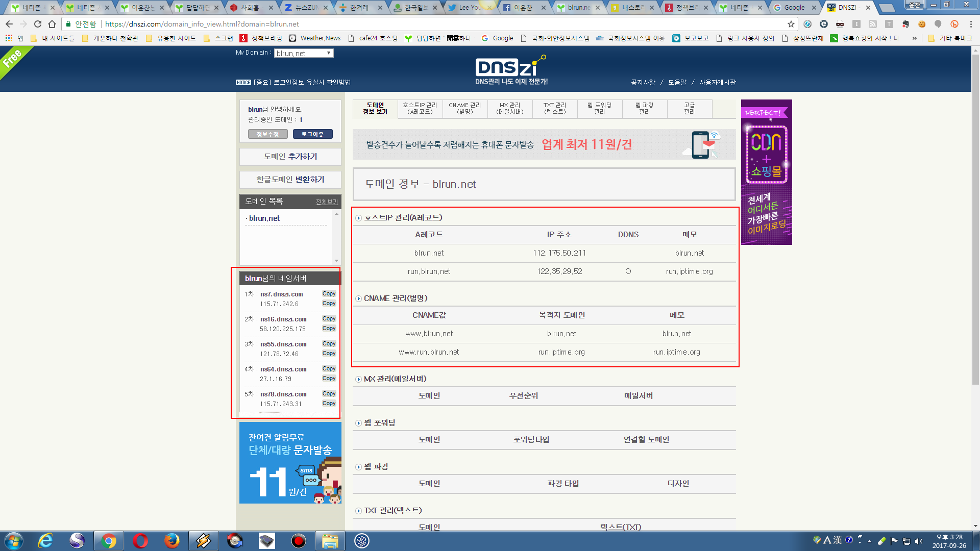Open the 호스트IP 관리 (A레코드) tab

420,108
